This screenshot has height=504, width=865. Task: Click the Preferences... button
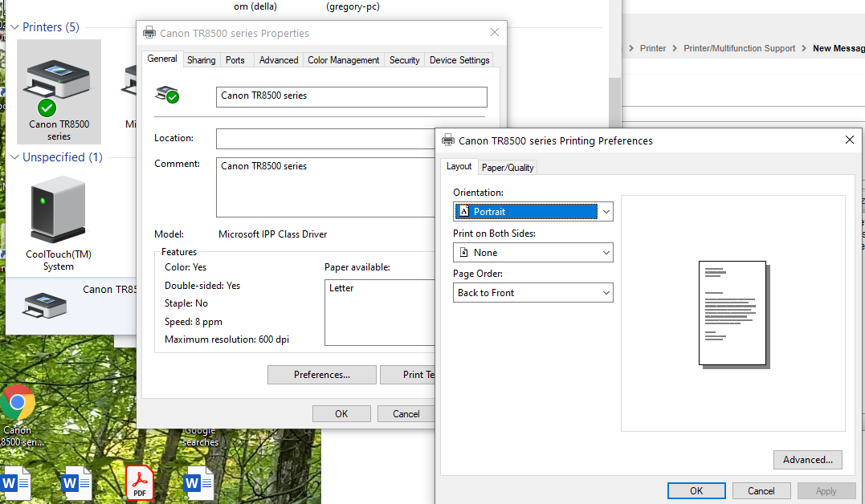tap(321, 375)
